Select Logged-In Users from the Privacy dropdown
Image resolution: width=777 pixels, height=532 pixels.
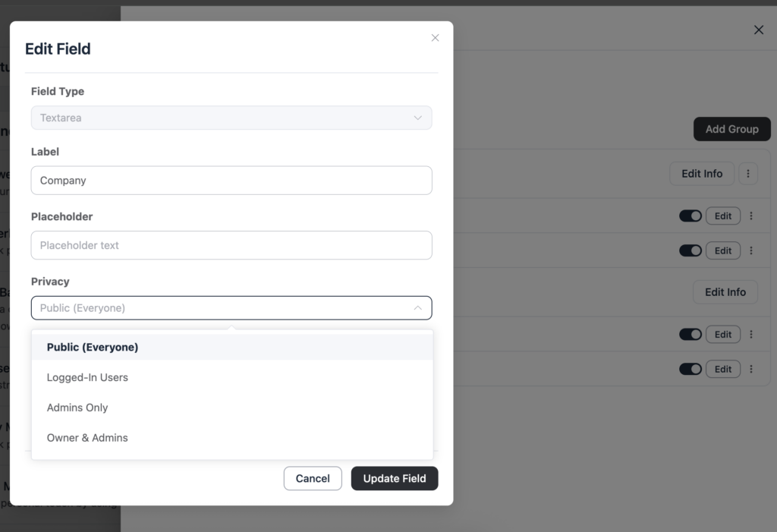[89, 377]
